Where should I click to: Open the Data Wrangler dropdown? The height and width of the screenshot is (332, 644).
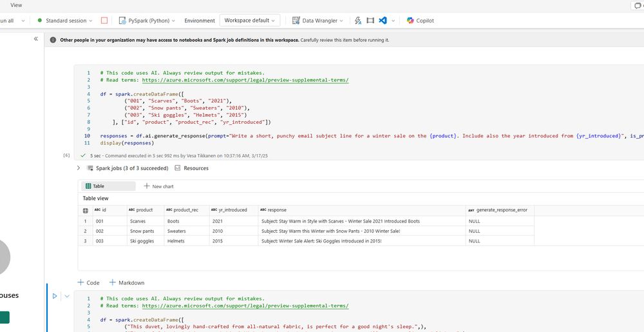(x=318, y=21)
